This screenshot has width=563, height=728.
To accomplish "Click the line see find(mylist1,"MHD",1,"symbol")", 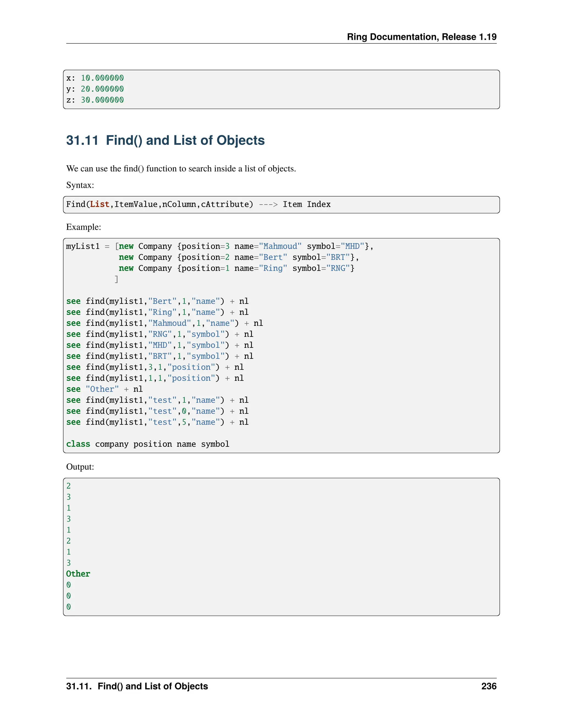I will pyautogui.click(x=160, y=345).
